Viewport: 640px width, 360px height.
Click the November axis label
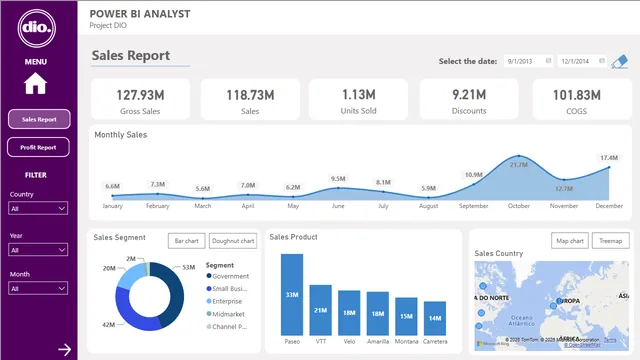click(x=564, y=206)
